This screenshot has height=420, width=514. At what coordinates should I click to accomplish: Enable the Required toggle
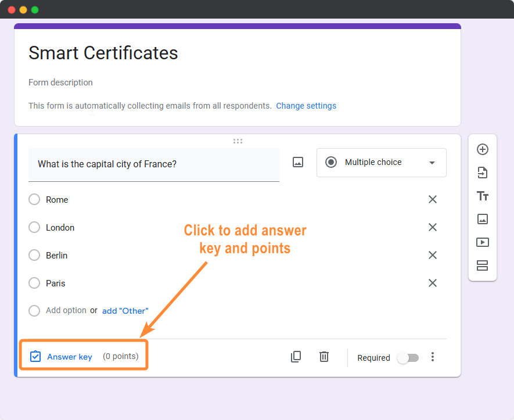tap(408, 358)
